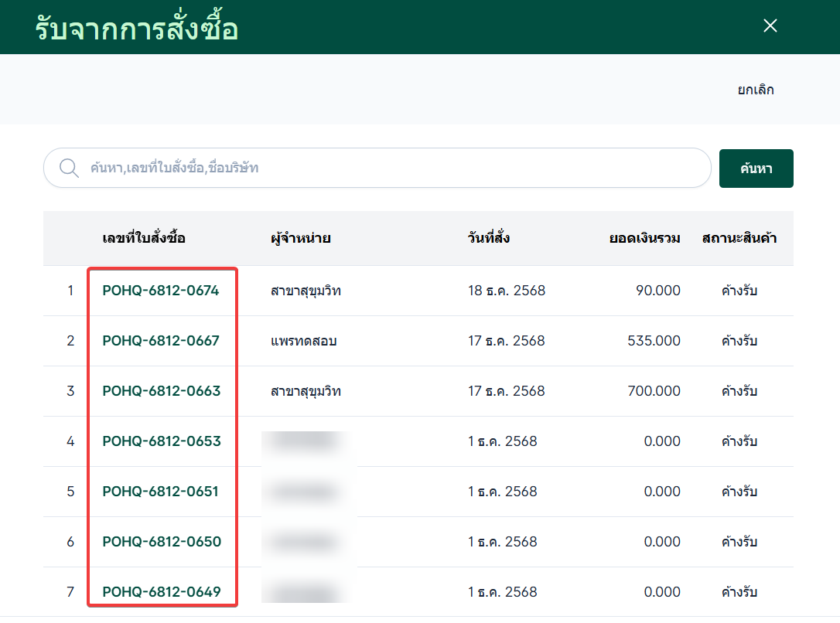This screenshot has height=623, width=840.
Task: Click date in the POHQ-6812-0650 row
Action: coord(502,542)
